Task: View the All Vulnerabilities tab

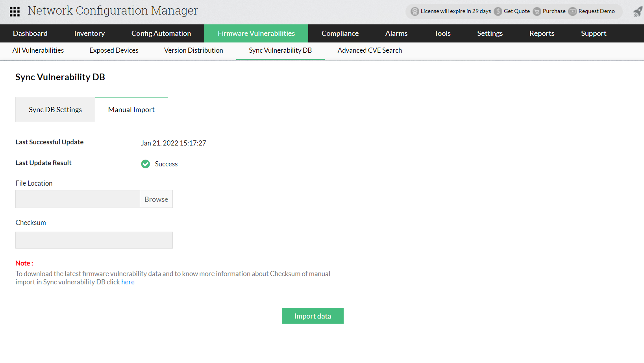Action: click(x=38, y=50)
